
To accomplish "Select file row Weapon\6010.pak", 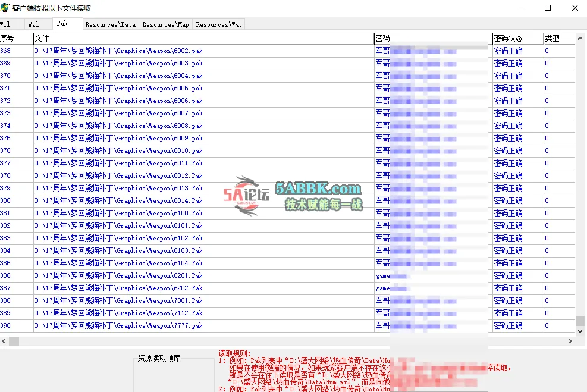I will click(x=287, y=150).
